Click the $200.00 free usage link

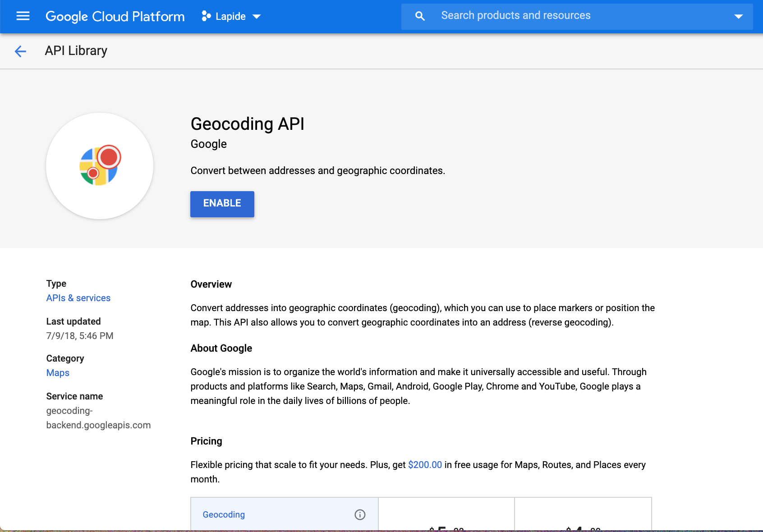tap(424, 464)
